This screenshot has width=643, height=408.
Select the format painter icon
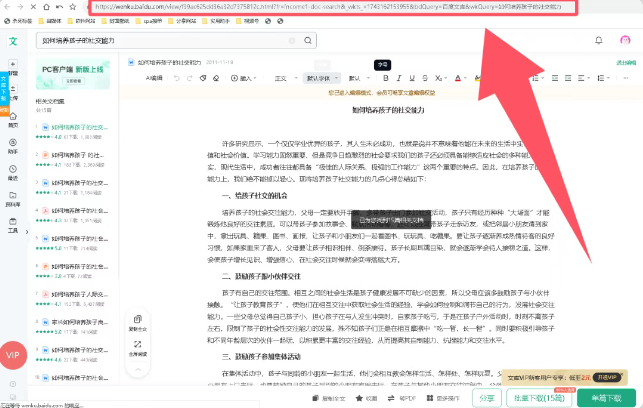coord(203,78)
